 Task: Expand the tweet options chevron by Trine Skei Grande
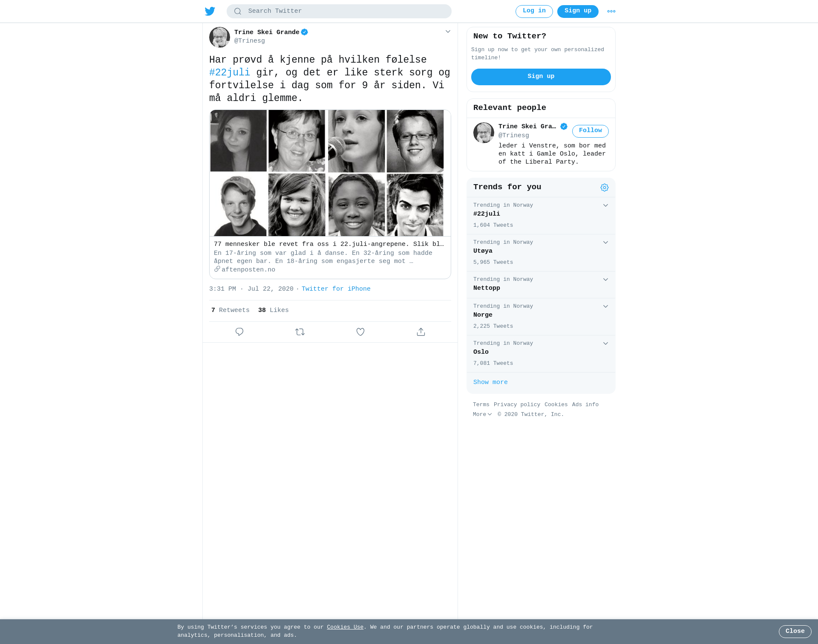click(x=448, y=32)
